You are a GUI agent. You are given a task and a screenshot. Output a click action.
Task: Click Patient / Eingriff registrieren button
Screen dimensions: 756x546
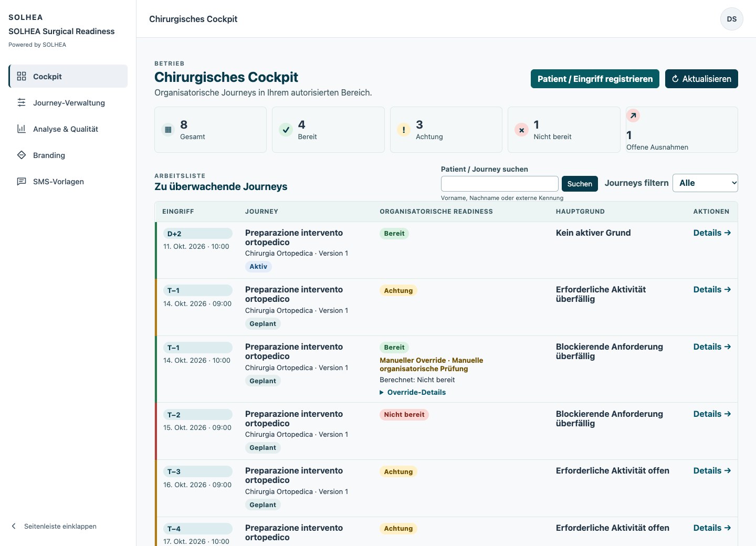595,79
